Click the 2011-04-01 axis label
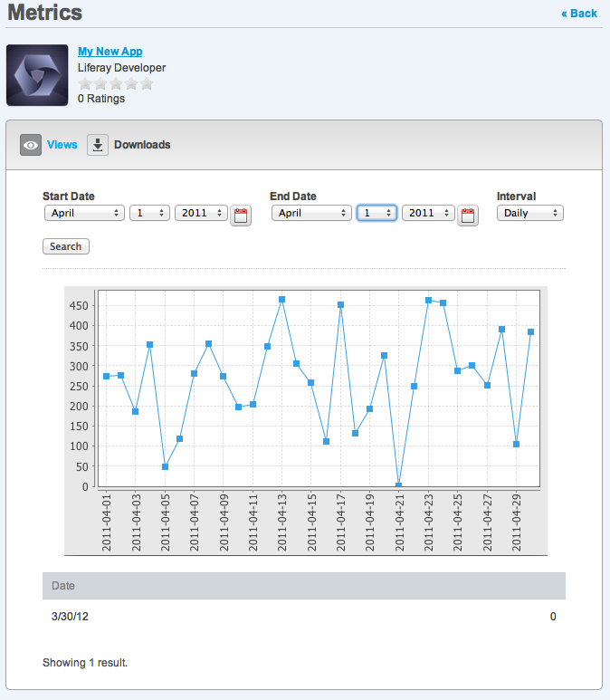This screenshot has height=700, width=610. [x=106, y=523]
